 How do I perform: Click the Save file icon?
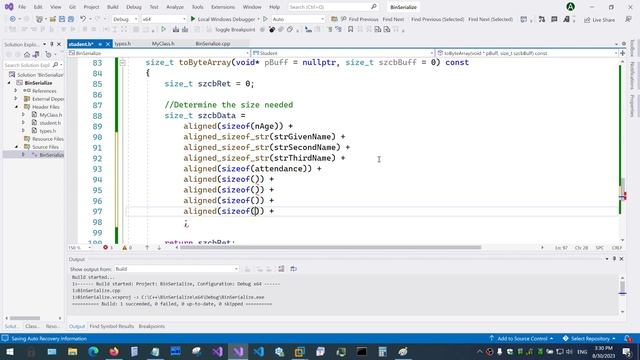pyautogui.click(x=62, y=19)
